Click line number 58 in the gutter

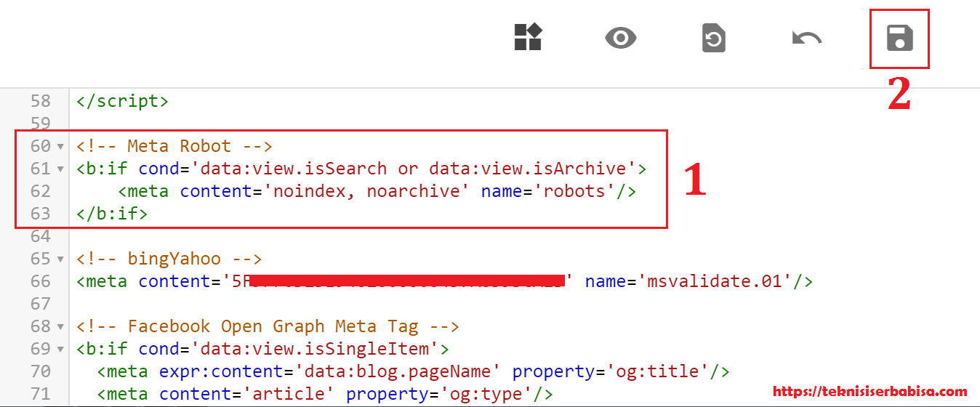[x=40, y=101]
